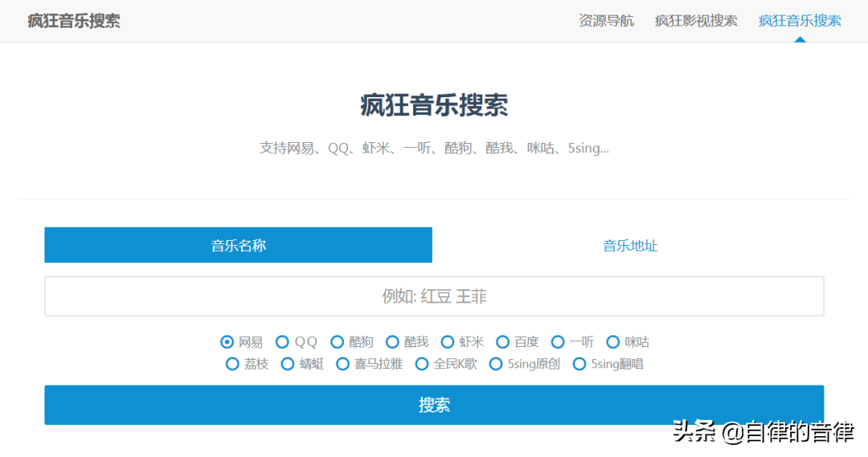Choose 咪咕 as the source

click(612, 342)
